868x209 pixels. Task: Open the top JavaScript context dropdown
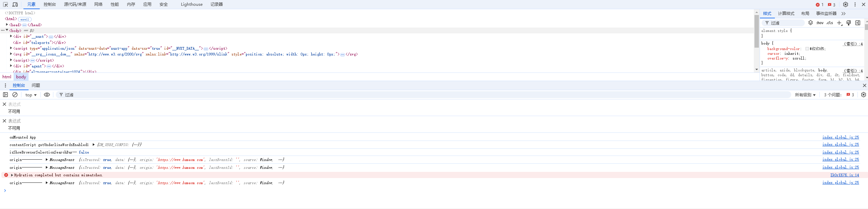point(31,95)
